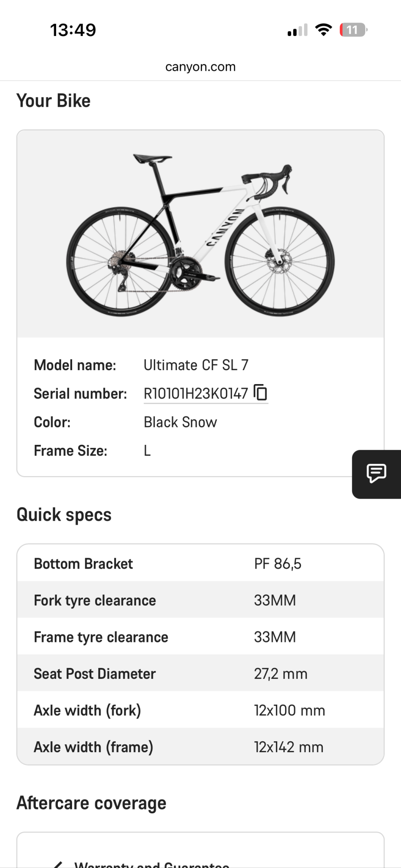Open the canyon.com address bar
The width and height of the screenshot is (401, 868).
200,66
